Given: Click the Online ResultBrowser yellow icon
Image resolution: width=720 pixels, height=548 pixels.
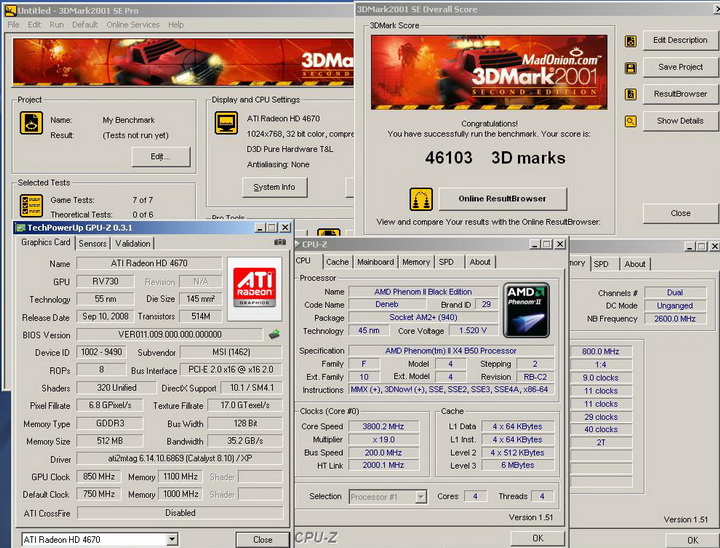Looking at the screenshot, I should [421, 199].
